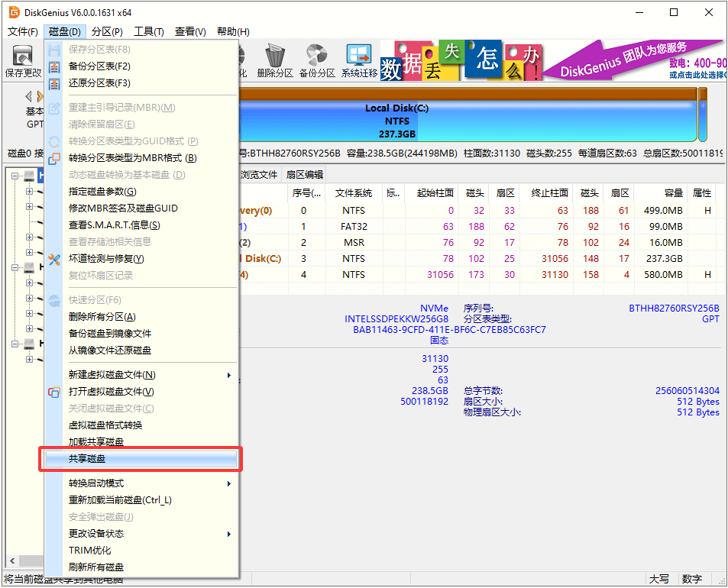
Task: Click the 系统迁移 toolbar icon
Action: coord(359,57)
